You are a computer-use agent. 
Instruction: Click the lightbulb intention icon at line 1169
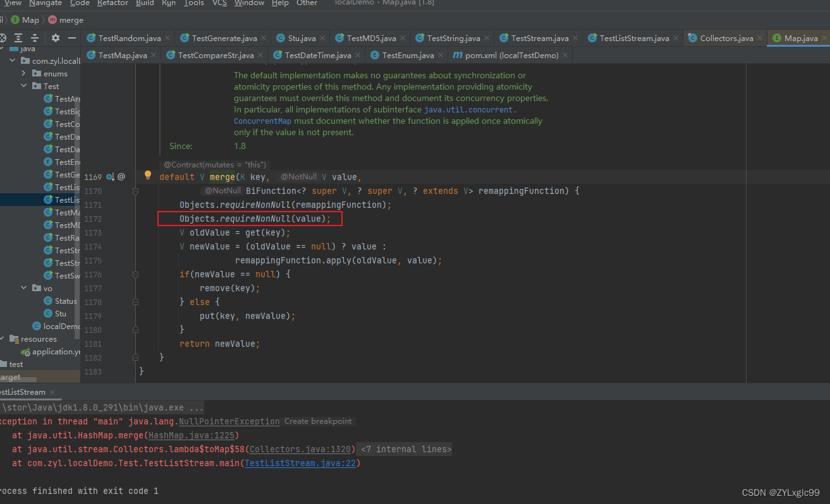click(x=148, y=175)
